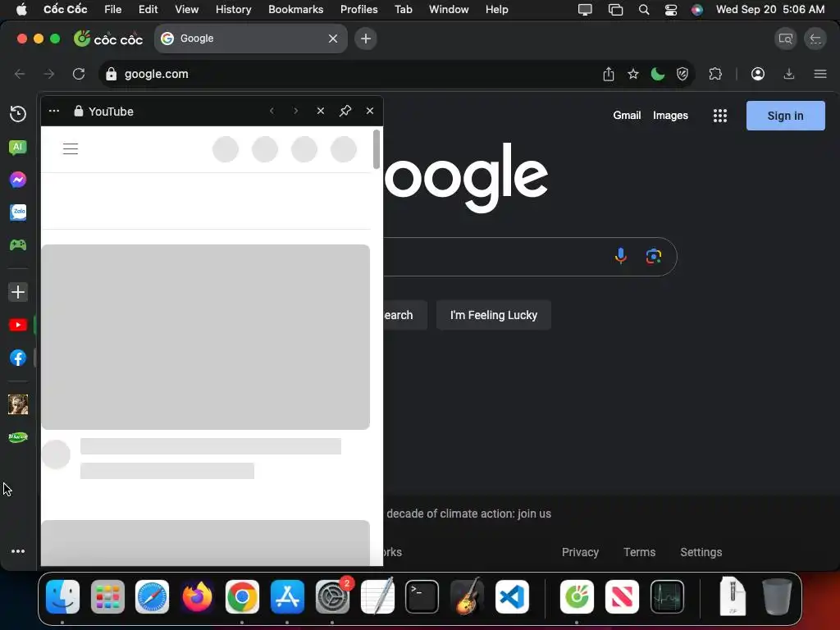Open the climate action link

coord(468,514)
